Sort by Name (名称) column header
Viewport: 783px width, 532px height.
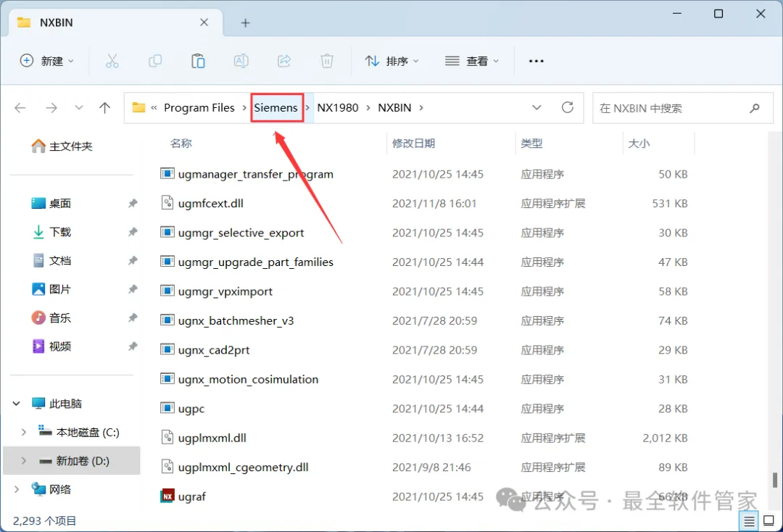[x=181, y=144]
